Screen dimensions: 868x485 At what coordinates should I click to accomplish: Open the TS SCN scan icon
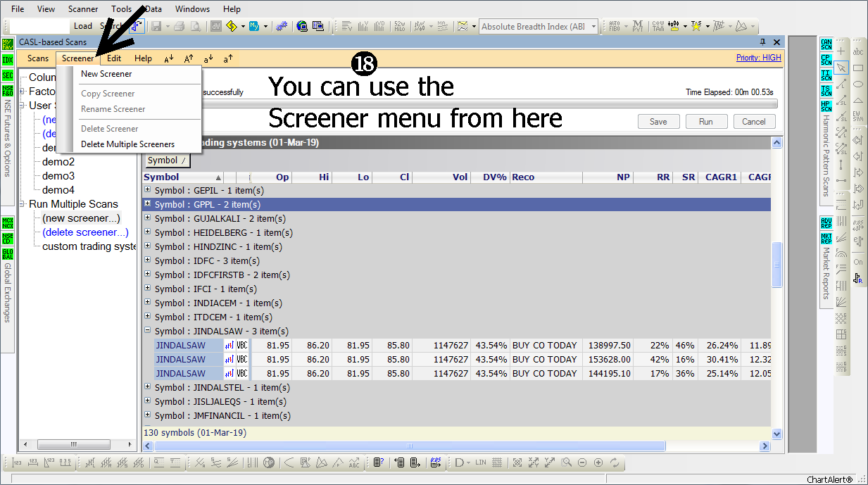pyautogui.click(x=826, y=90)
